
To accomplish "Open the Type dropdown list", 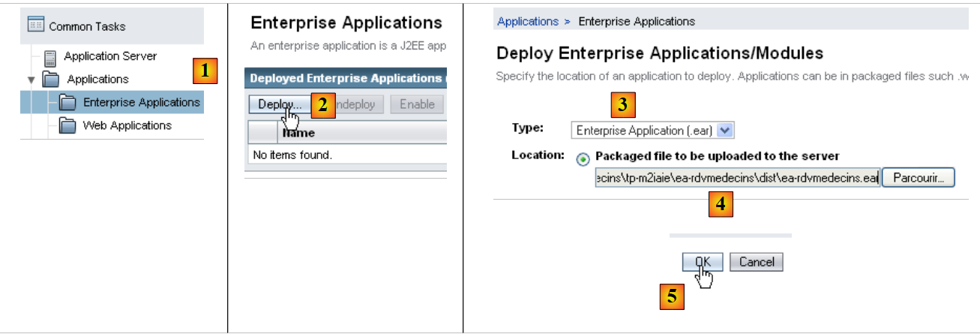I will [724, 131].
